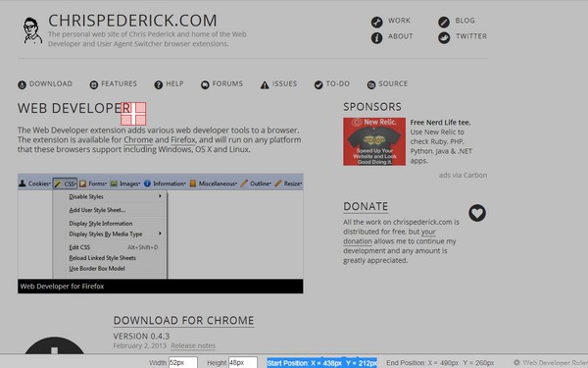Open the Twitter bird icon

tap(444, 37)
